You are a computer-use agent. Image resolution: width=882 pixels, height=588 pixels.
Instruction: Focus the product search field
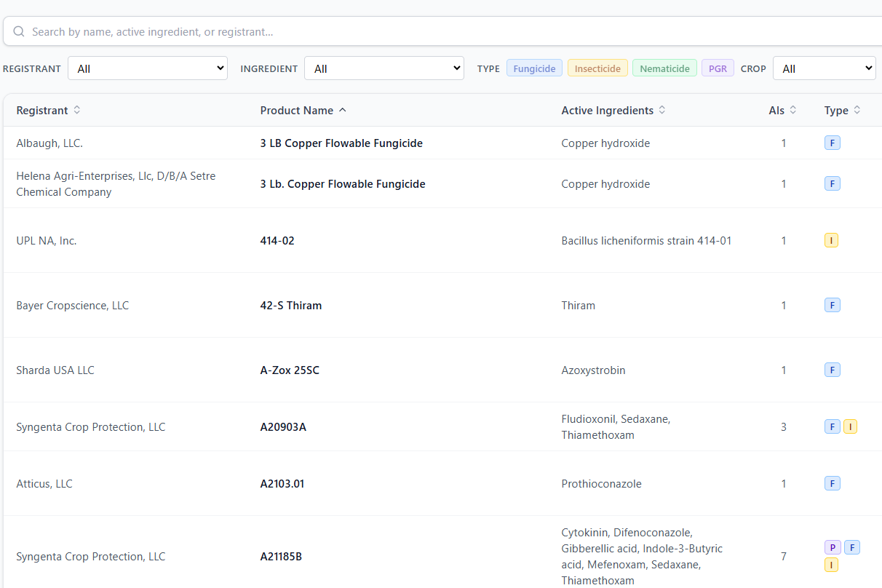(442, 32)
